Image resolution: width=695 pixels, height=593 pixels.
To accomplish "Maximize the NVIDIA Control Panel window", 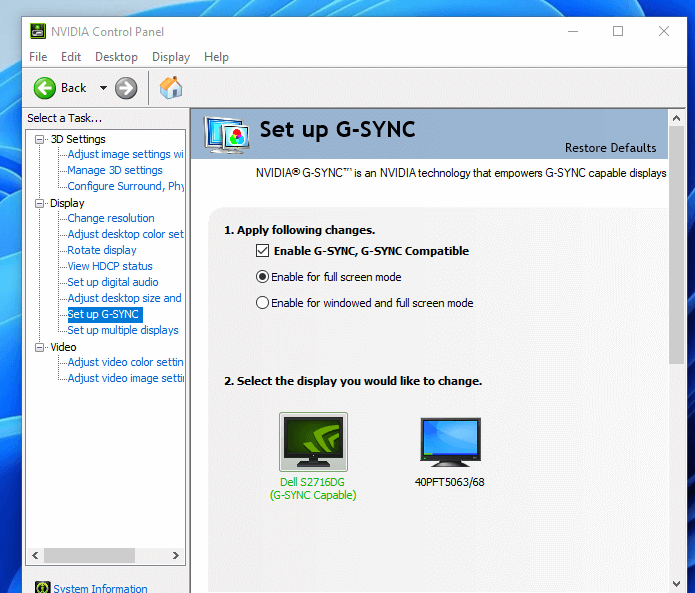I will [x=618, y=31].
